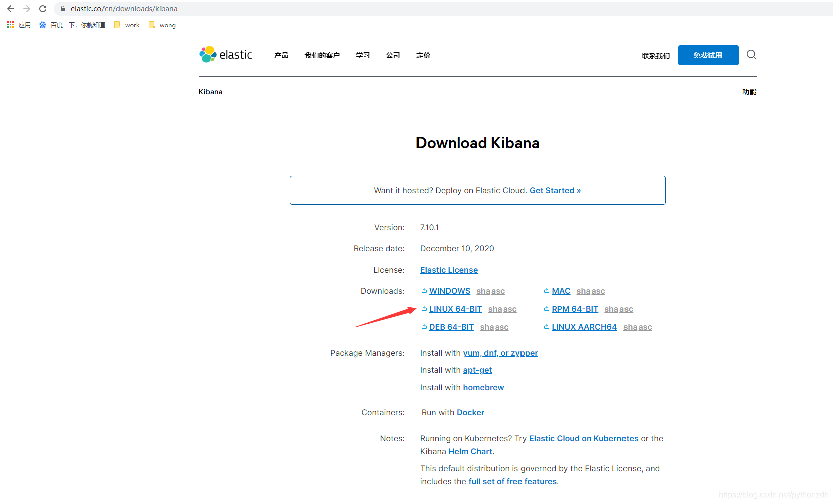Screen dimensions: 833x504
Task: Click sha link next to LINUX AARCH64
Action: click(631, 327)
